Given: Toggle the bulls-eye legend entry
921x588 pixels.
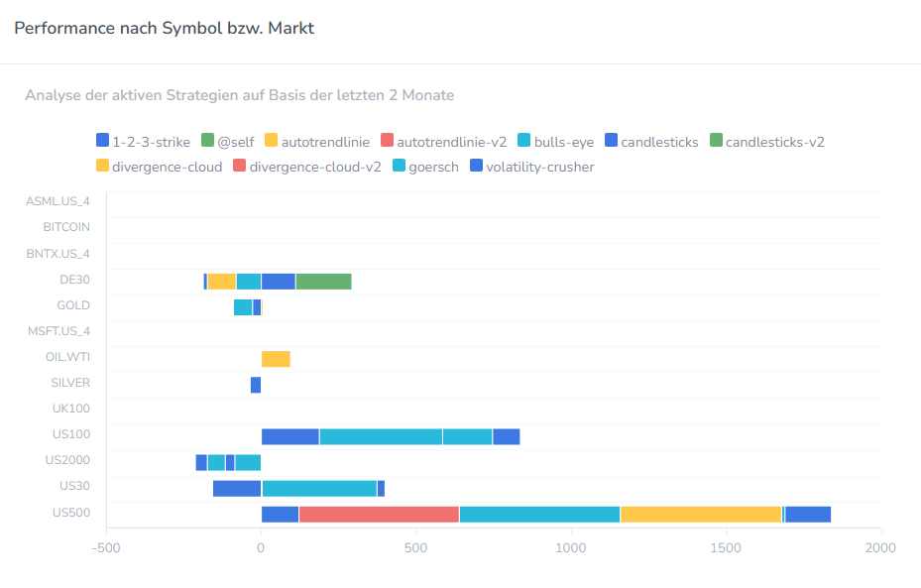Looking at the screenshot, I should pyautogui.click(x=555, y=142).
